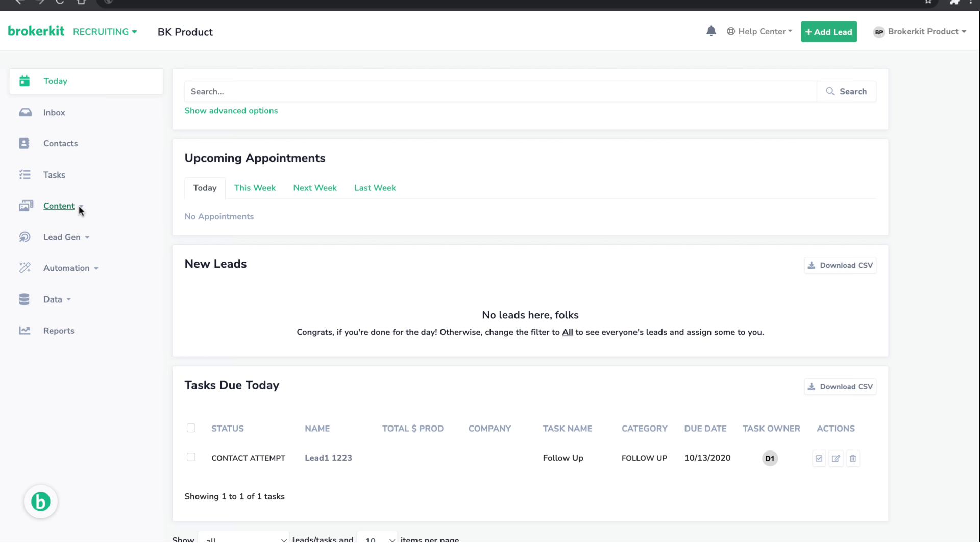980x551 pixels.
Task: Expand the Automation submenu
Action: point(96,268)
